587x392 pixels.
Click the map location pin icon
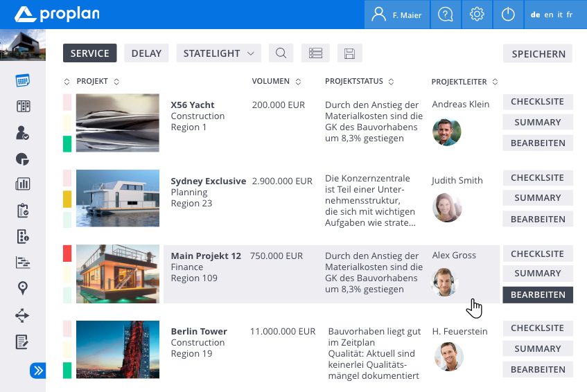coord(22,288)
